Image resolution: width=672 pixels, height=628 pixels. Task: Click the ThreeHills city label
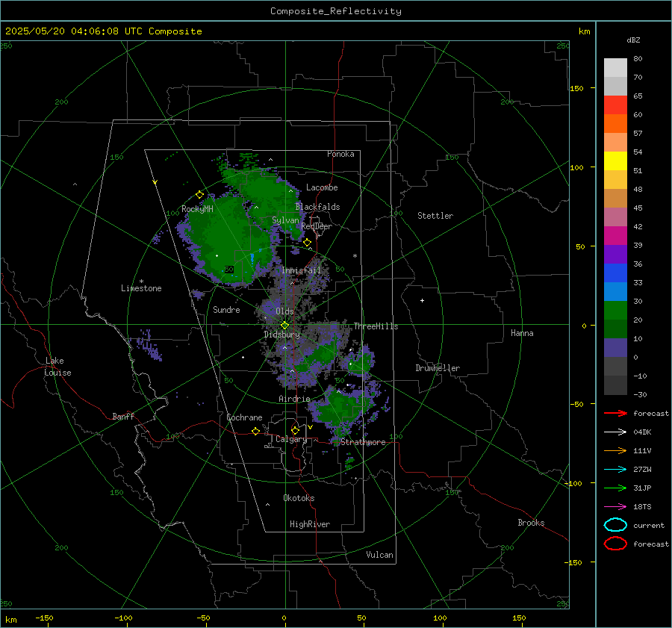tap(376, 326)
